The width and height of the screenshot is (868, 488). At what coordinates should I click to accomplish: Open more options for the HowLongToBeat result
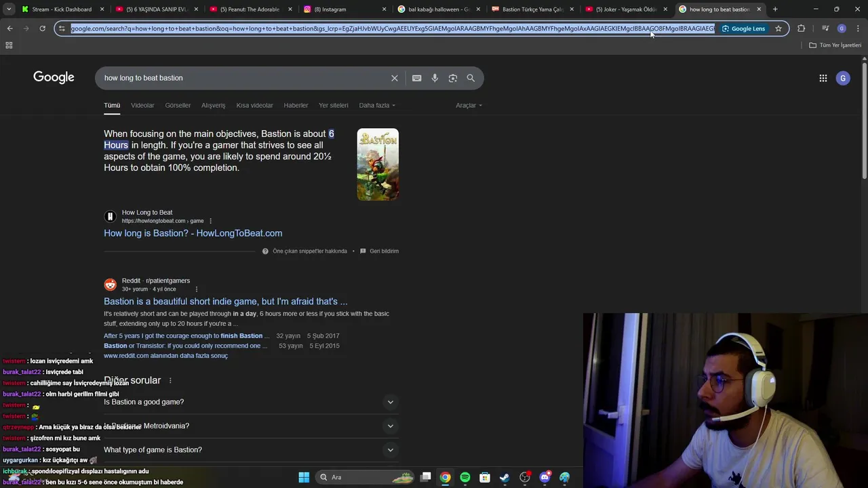click(210, 221)
